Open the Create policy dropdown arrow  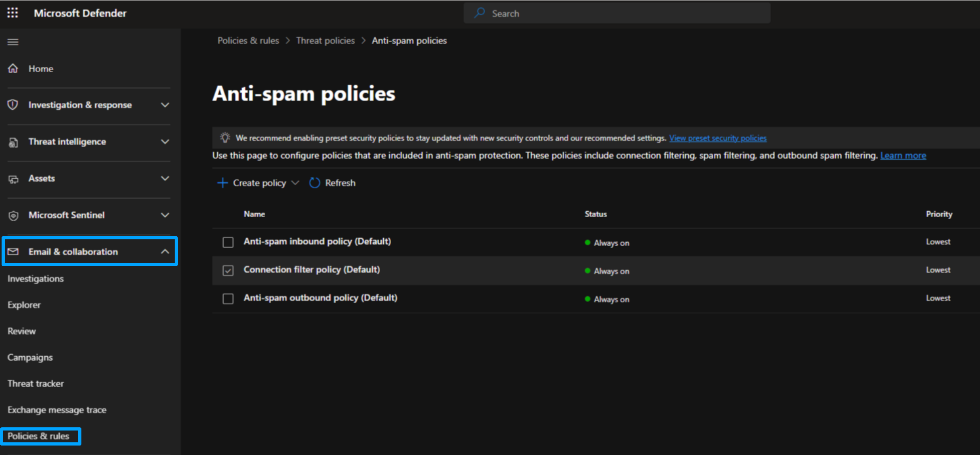coord(295,183)
